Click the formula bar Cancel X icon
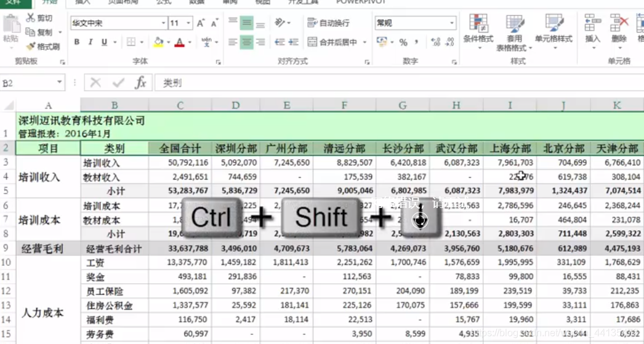The height and width of the screenshot is (344, 644). pyautogui.click(x=95, y=83)
